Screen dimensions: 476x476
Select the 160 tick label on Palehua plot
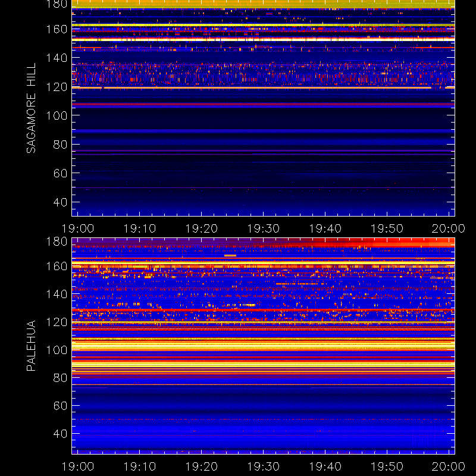[57, 266]
